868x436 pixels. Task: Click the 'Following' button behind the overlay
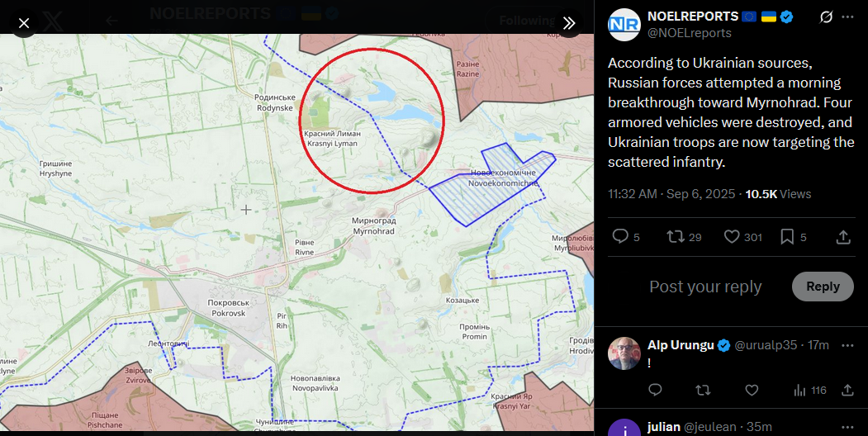(526, 21)
